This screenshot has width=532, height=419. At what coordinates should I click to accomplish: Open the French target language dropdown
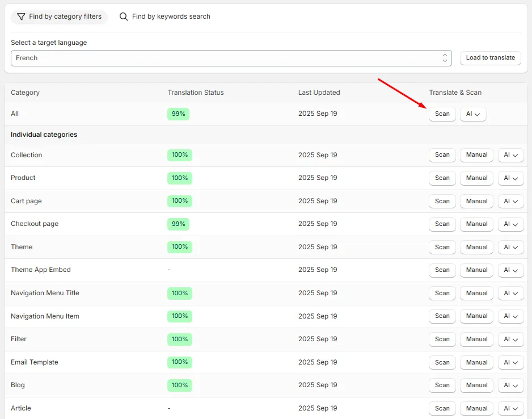point(231,58)
